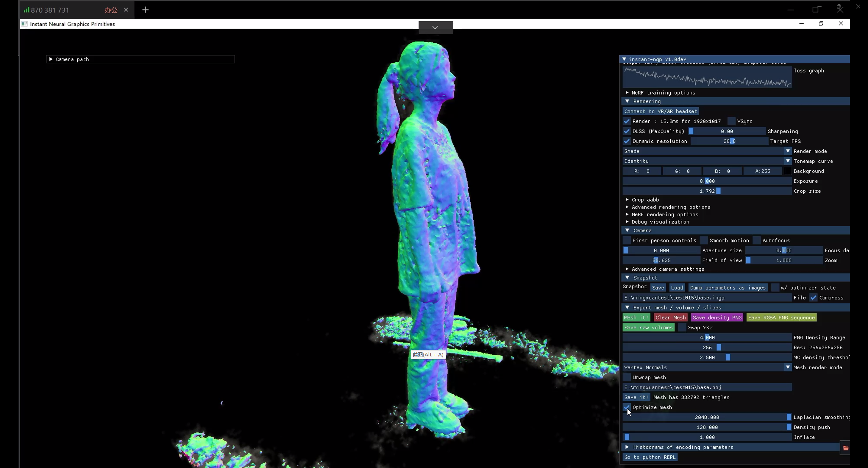Image resolution: width=868 pixels, height=468 pixels.
Task: Click the Save it! mesh button
Action: [636, 397]
